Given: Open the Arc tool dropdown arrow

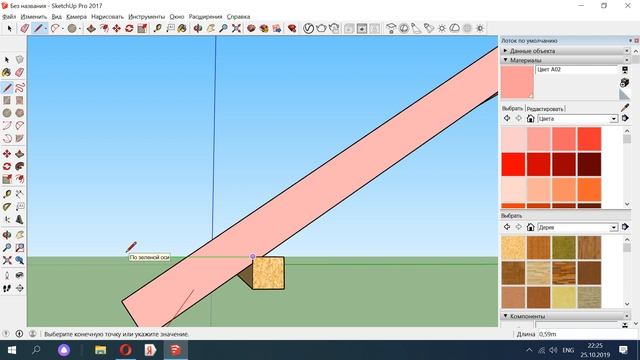Looking at the screenshot, I should point(63,29).
